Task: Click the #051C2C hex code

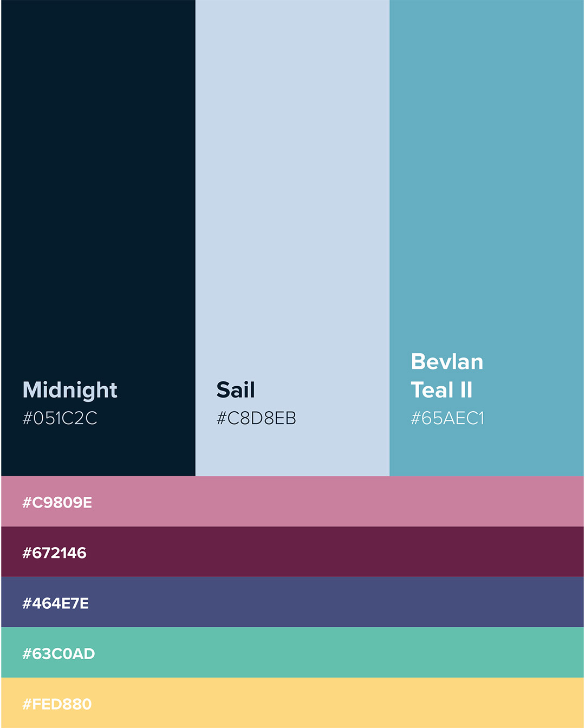Action: click(60, 418)
